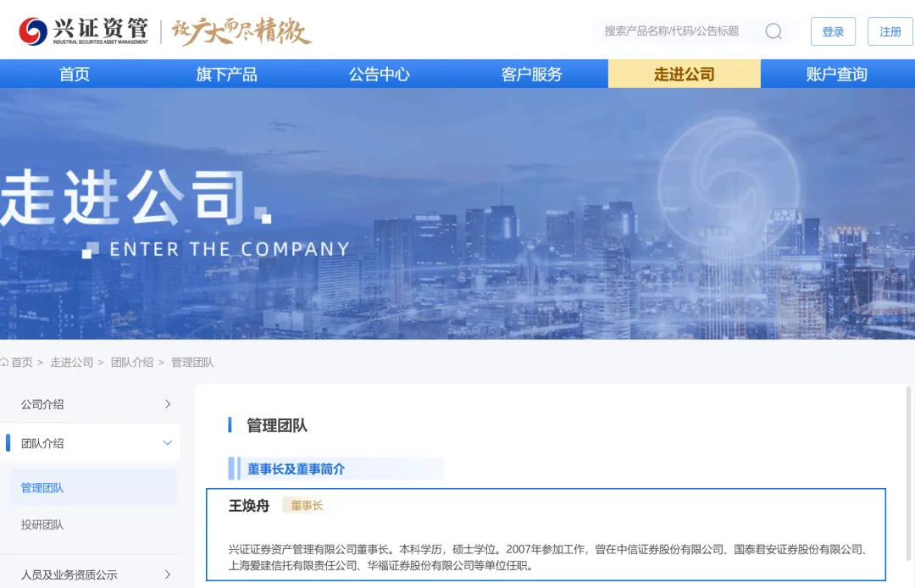Viewport: 915px width, 588px height.
Task: Select 管理团队 in the sidebar submenu
Action: pyautogui.click(x=92, y=488)
